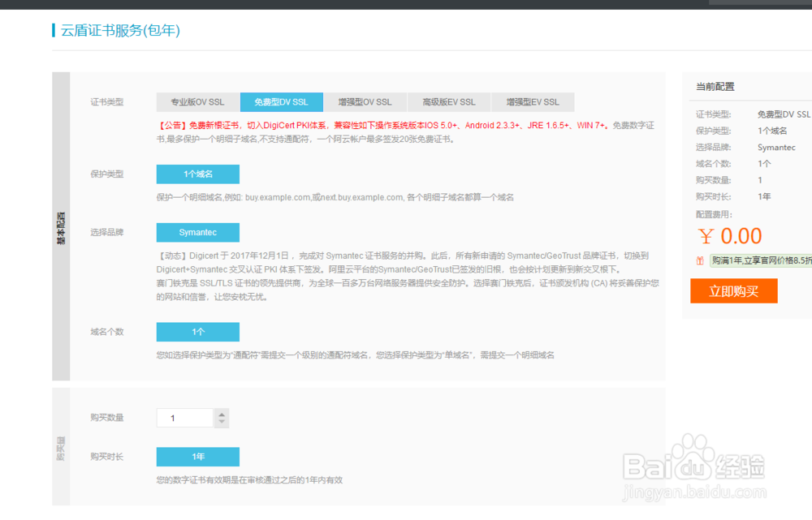Click the 配置费用 label in summary
The image size is (812, 520).
[714, 214]
